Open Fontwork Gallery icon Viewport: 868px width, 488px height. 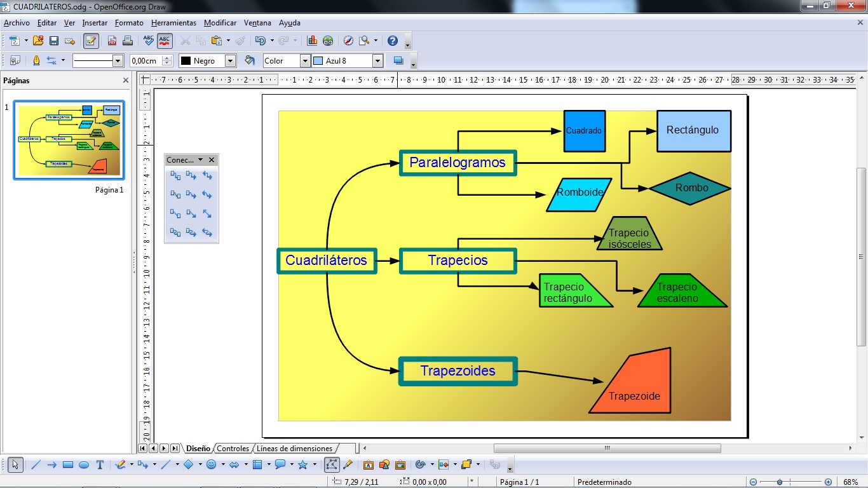tap(368, 464)
